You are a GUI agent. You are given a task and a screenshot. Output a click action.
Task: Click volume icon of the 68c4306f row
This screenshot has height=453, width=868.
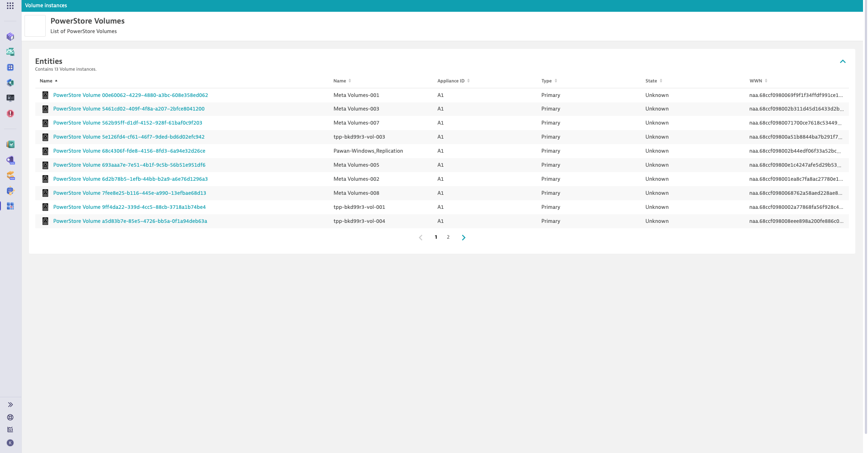click(x=45, y=151)
